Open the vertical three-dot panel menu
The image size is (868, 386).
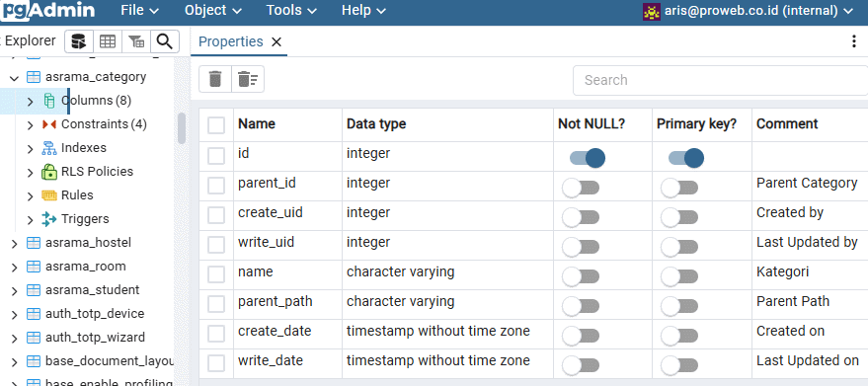854,42
